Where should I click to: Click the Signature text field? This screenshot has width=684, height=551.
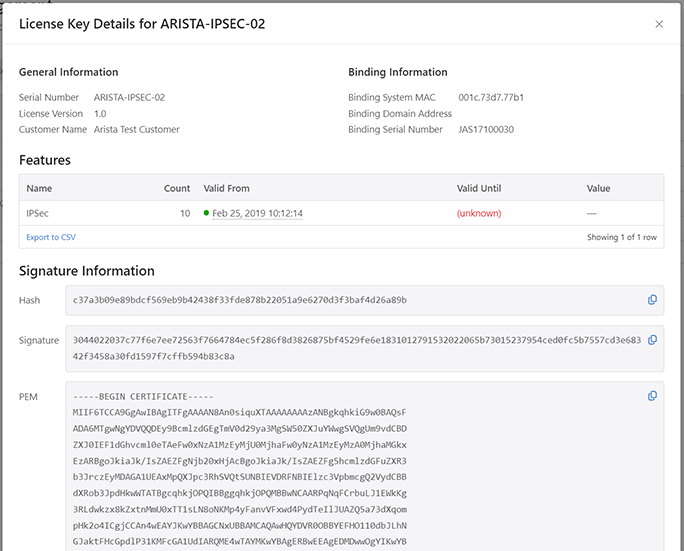tap(365, 349)
